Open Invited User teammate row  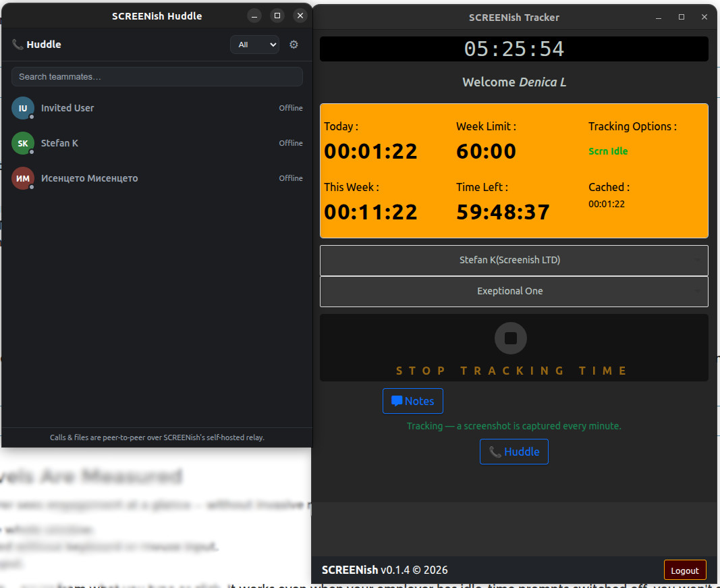point(157,108)
